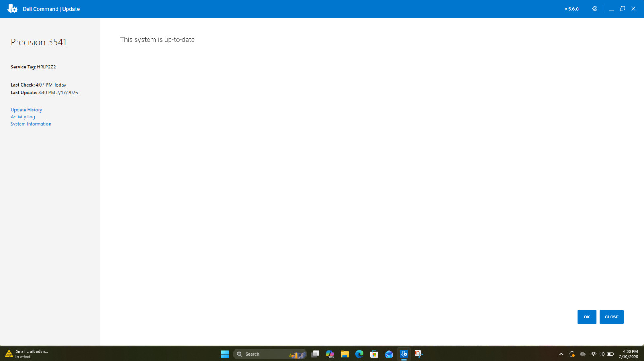This screenshot has height=361, width=644.
Task: Select Dell Command Update taskbar icon
Action: 404,354
